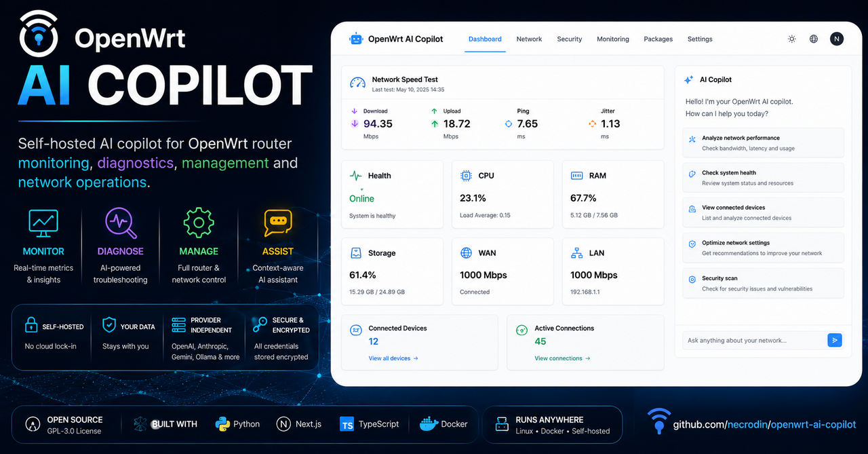
Task: Click the Assist chat bubble icon
Action: click(277, 223)
